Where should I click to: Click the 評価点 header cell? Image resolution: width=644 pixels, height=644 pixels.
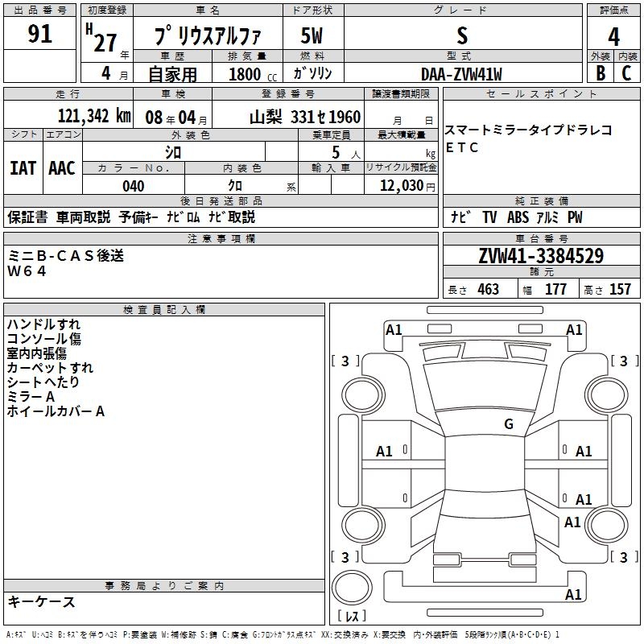[x=613, y=10]
